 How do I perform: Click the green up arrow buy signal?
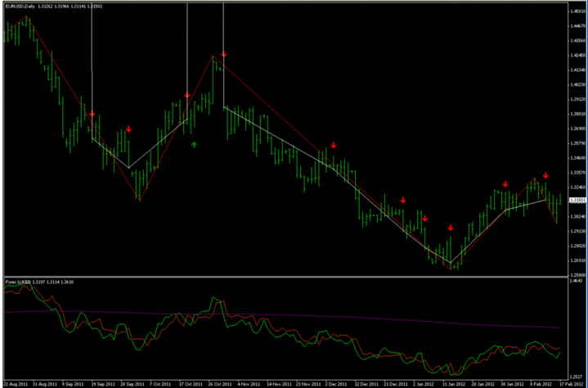point(194,144)
